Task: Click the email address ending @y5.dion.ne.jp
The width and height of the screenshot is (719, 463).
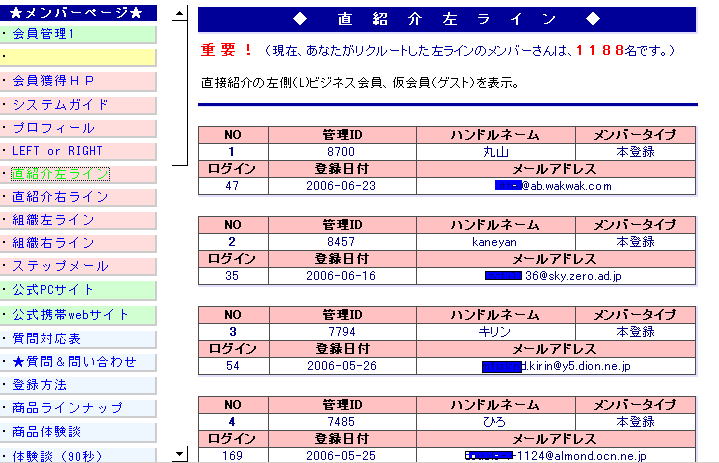Action: pos(556,367)
